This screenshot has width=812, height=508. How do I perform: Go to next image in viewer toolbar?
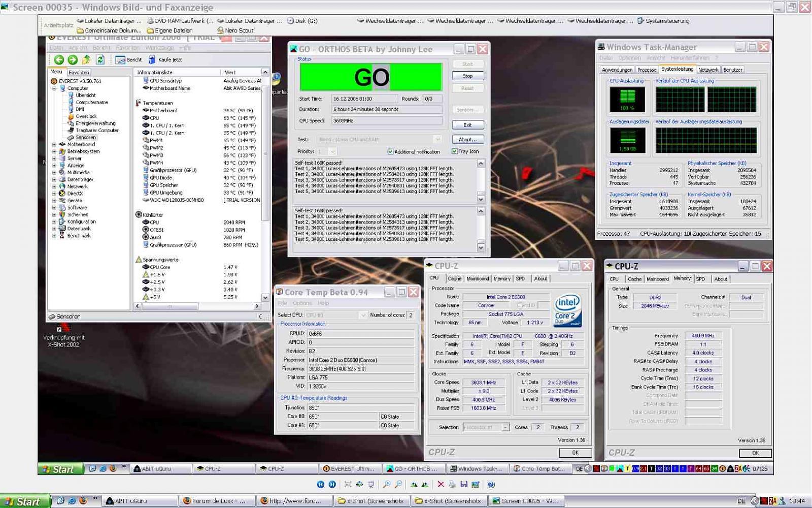point(332,484)
